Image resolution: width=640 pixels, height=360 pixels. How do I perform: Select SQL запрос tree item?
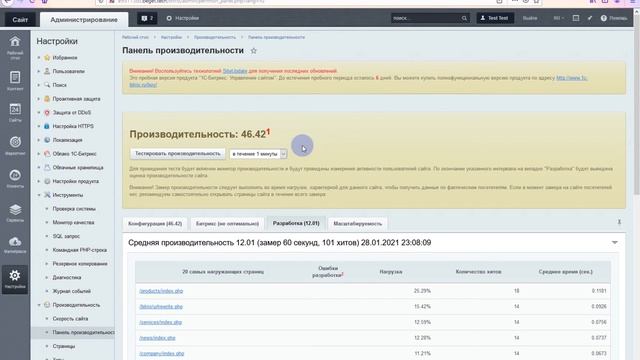tap(66, 236)
